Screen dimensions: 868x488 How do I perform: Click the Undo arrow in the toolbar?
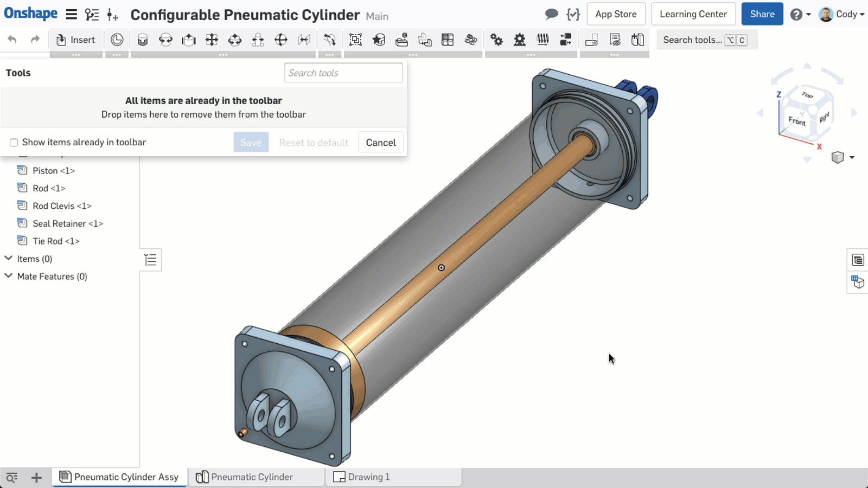pyautogui.click(x=12, y=40)
